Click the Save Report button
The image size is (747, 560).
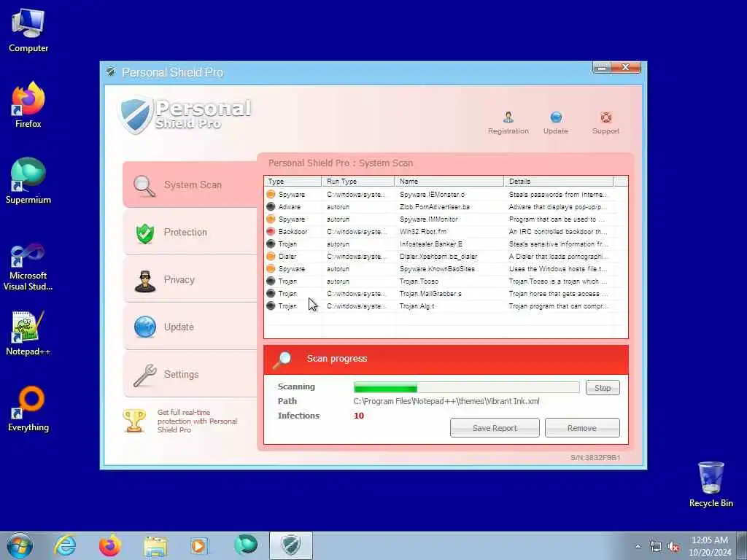[x=495, y=427]
